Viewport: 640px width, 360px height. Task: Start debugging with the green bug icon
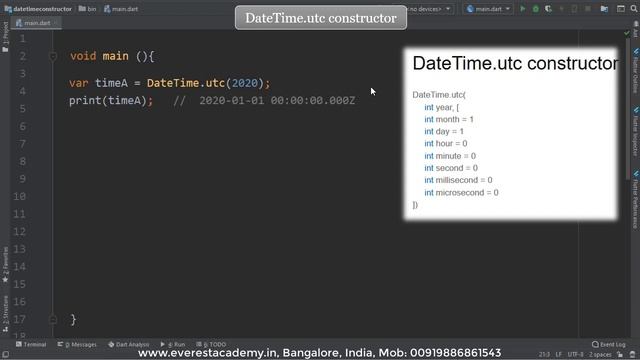[536, 9]
